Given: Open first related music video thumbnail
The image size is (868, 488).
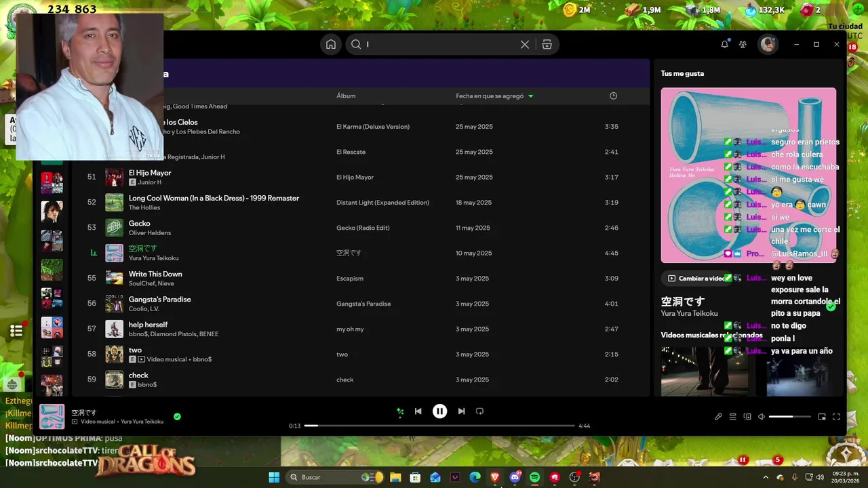Looking at the screenshot, I should coord(705,371).
